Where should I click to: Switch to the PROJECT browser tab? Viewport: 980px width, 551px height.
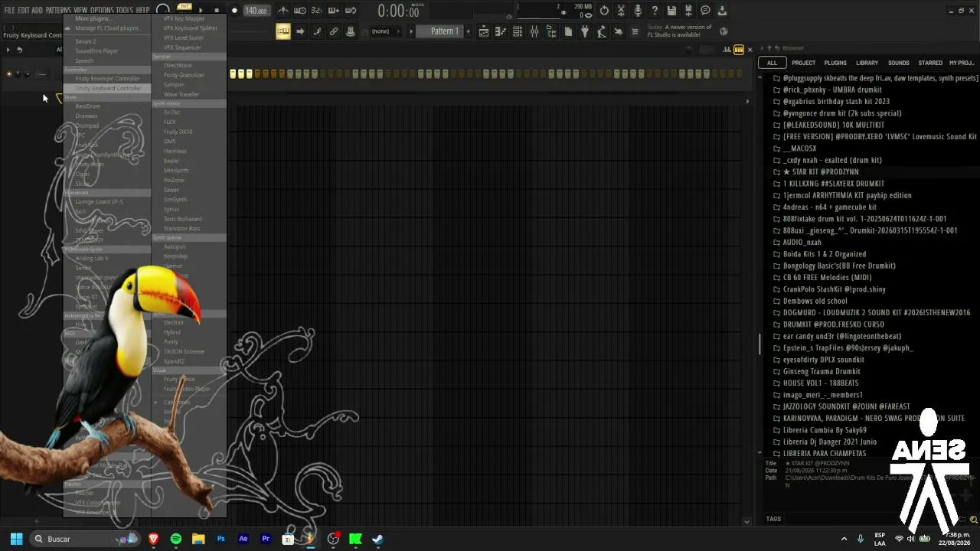803,63
